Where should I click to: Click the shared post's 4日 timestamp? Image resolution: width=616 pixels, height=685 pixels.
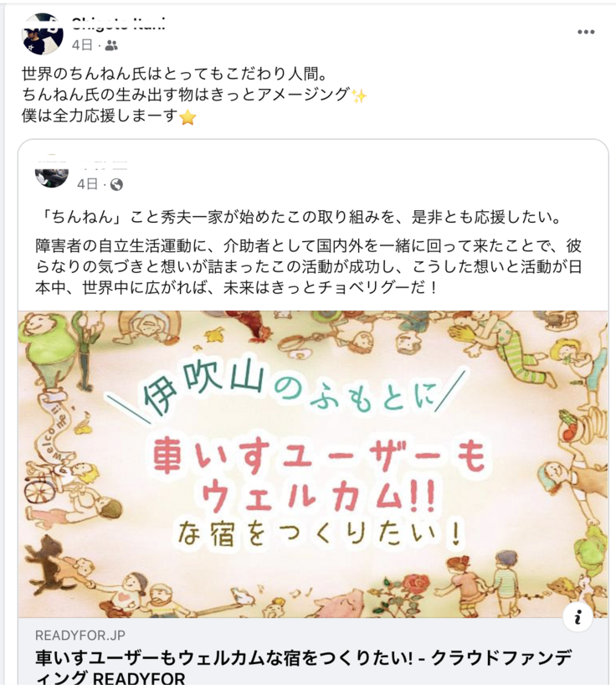(87, 184)
